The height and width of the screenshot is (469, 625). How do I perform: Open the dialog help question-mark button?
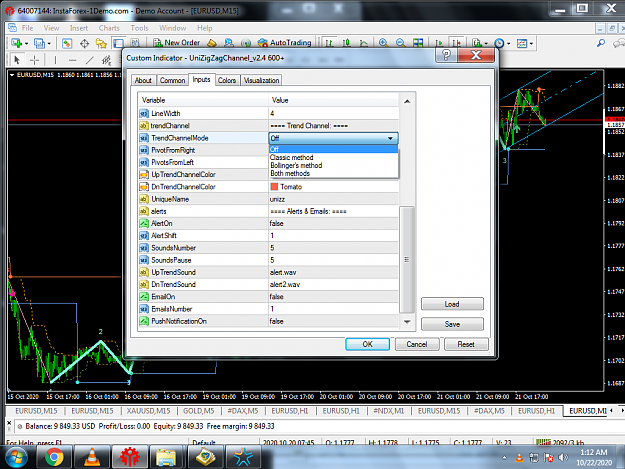tap(446, 55)
